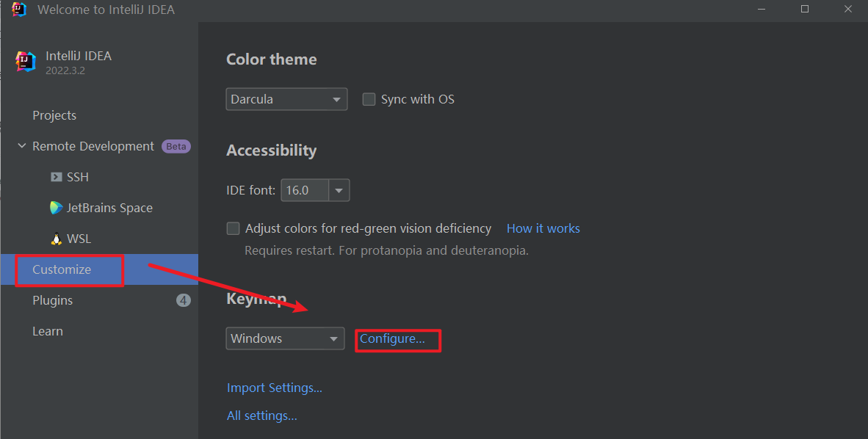This screenshot has width=868, height=439.
Task: Collapse the Remote Development section
Action: (21, 146)
